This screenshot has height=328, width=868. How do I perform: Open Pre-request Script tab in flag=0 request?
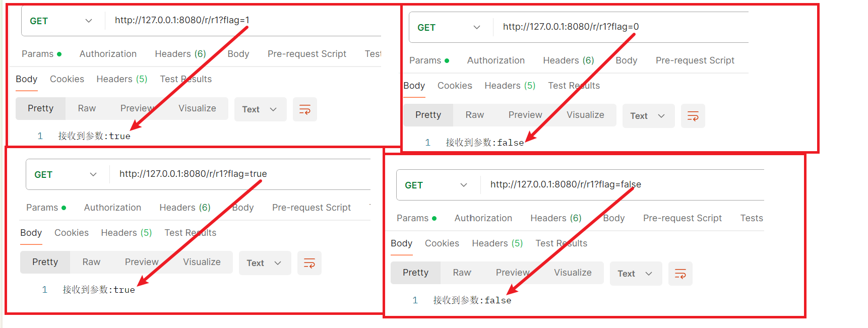[695, 60]
